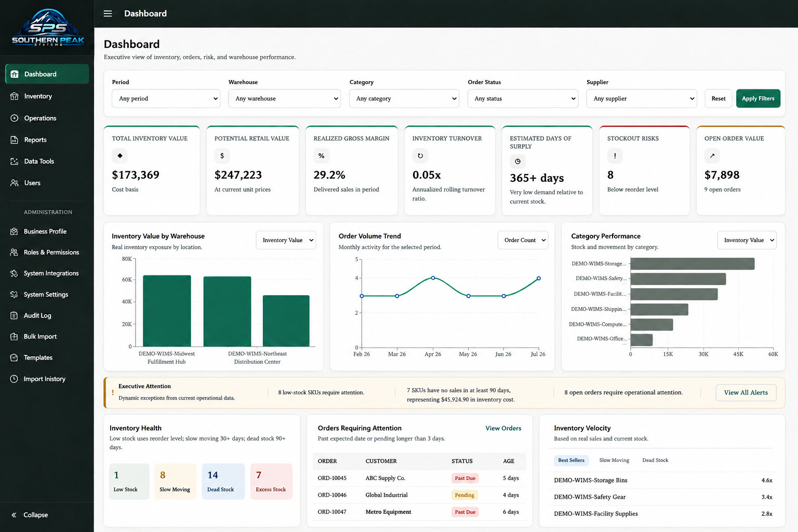Image resolution: width=798 pixels, height=532 pixels.
Task: Click the 8 low-stock SKUs alert text
Action: point(321,393)
